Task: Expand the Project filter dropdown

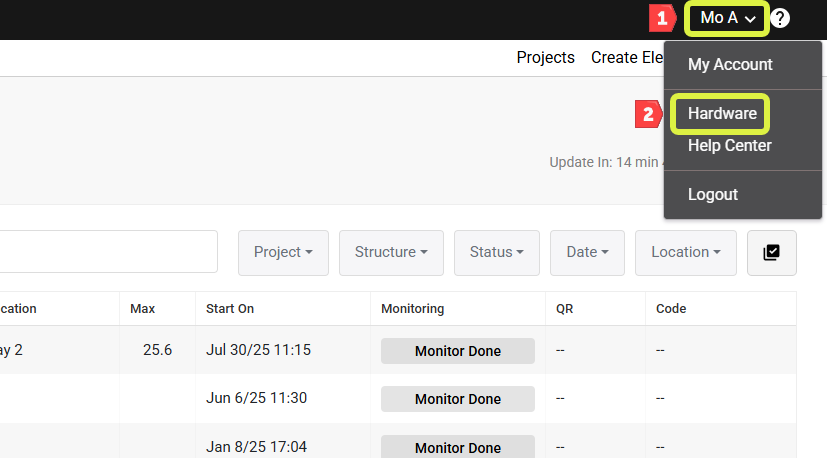Action: (x=283, y=252)
